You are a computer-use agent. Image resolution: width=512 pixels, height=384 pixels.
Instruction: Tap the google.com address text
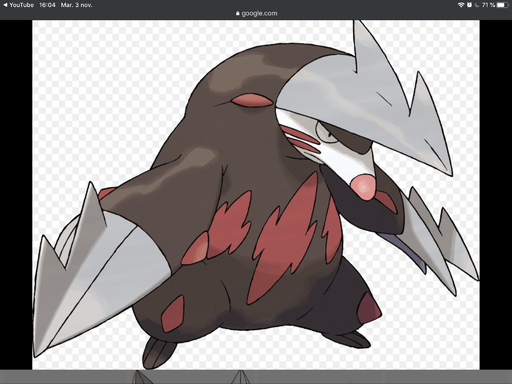pos(259,13)
